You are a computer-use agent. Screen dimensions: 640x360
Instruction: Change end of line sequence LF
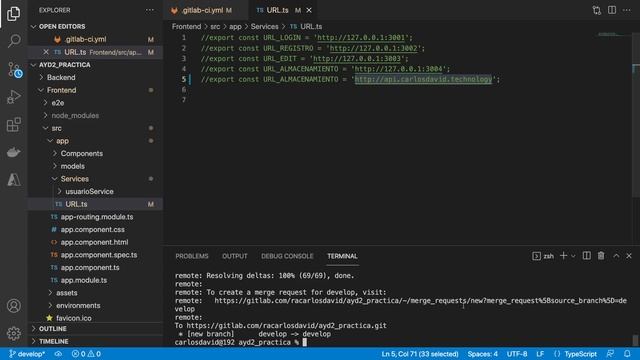click(540, 354)
